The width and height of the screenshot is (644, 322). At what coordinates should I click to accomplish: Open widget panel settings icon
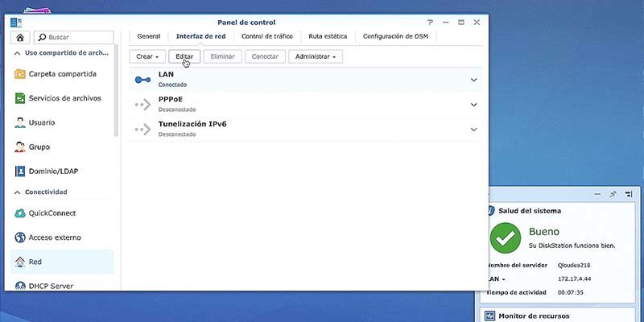click(629, 194)
